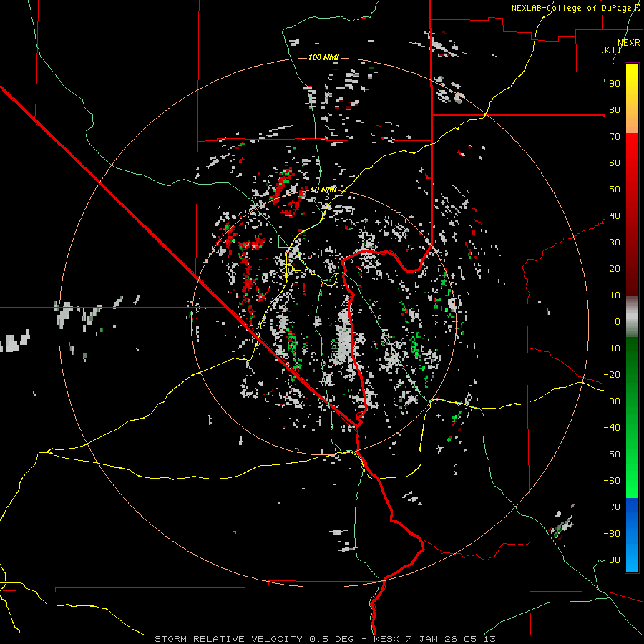Pick the -30 knot scale label
The width and height of the screenshot is (644, 644).
tap(612, 401)
